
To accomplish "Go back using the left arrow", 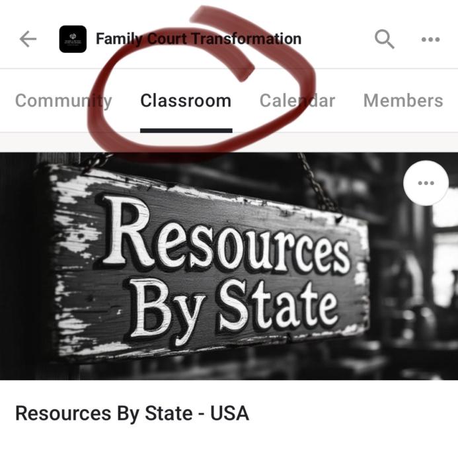I will pos(28,39).
